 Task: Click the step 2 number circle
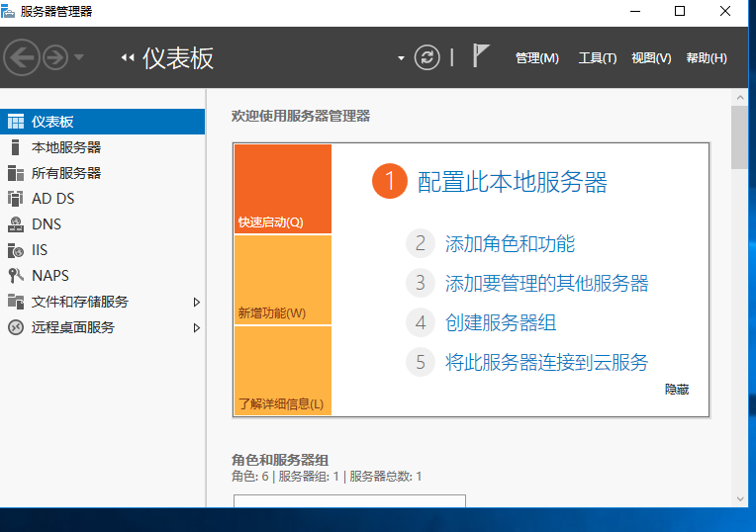[421, 243]
